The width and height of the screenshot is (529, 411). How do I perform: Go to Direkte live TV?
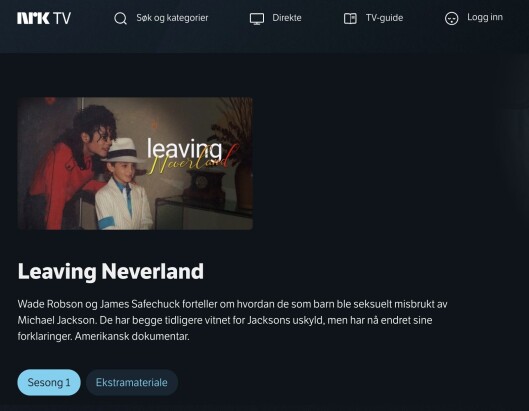[x=287, y=18]
